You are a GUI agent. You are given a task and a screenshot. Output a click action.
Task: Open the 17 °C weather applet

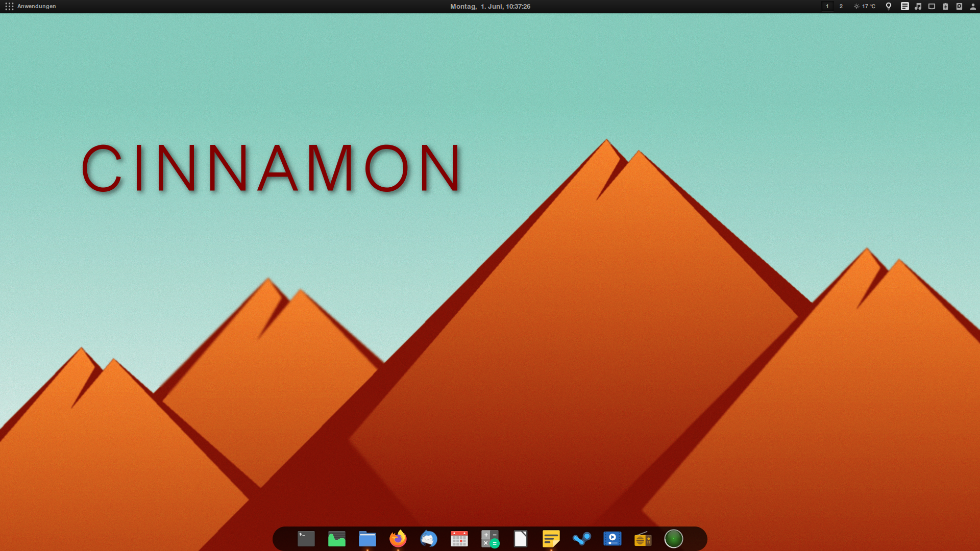[865, 6]
